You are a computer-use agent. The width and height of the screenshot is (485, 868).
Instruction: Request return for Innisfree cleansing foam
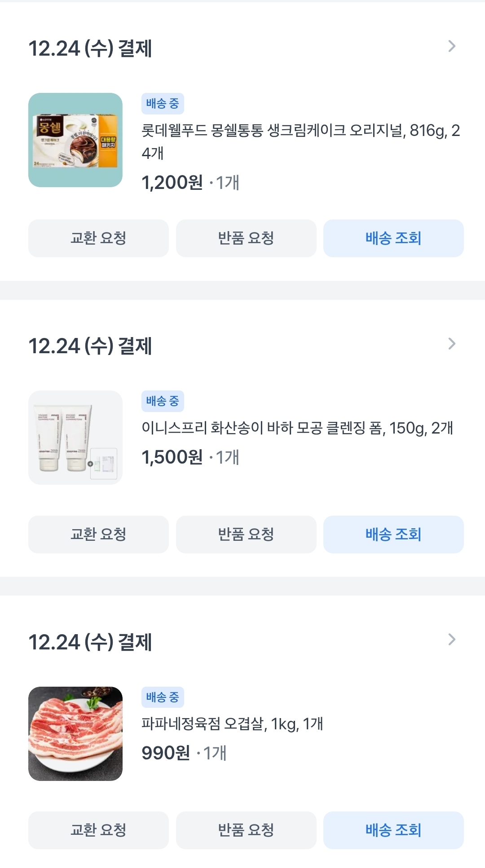tap(246, 535)
